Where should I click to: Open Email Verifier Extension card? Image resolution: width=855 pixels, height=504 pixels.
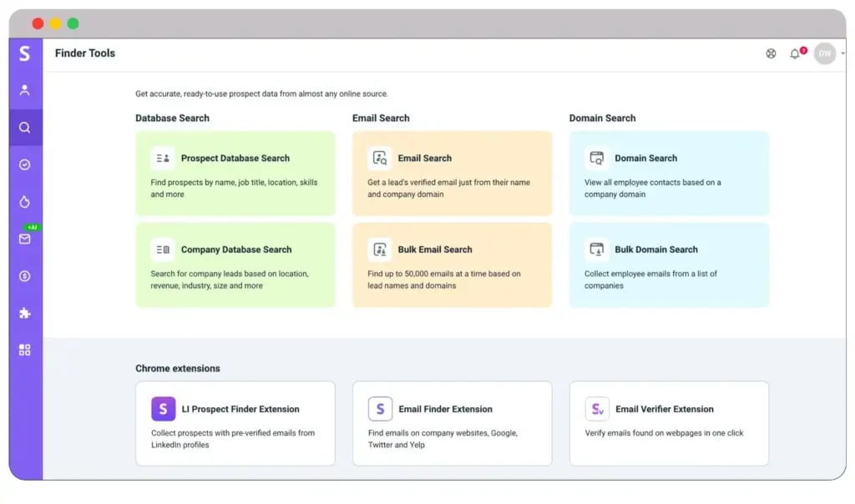click(x=669, y=423)
